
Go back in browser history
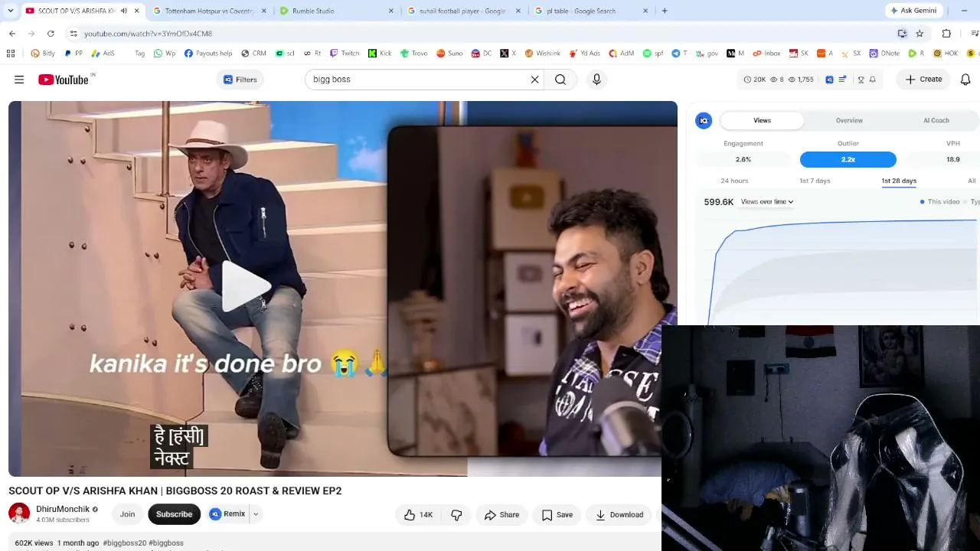click(12, 34)
